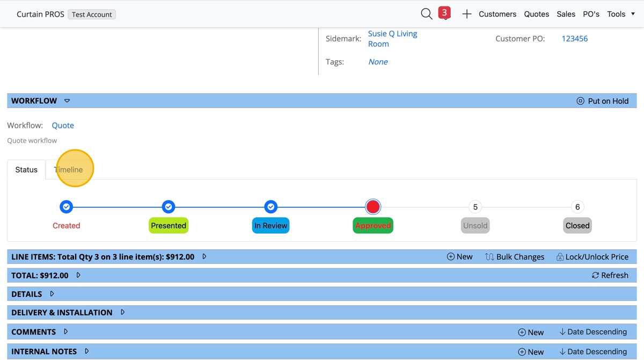Viewport: 644px width, 360px height.
Task: Expand the TOTAL $912.00 section
Action: click(x=78, y=275)
